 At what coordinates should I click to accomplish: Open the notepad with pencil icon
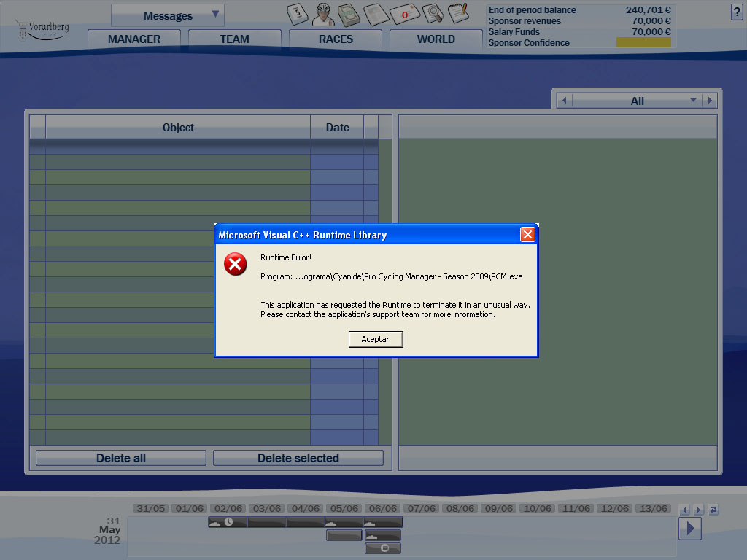[458, 12]
